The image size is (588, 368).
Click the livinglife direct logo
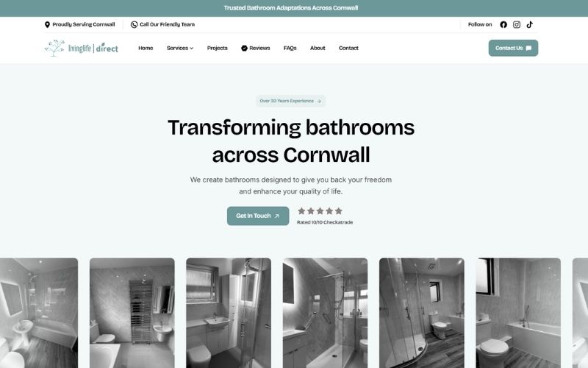81,48
